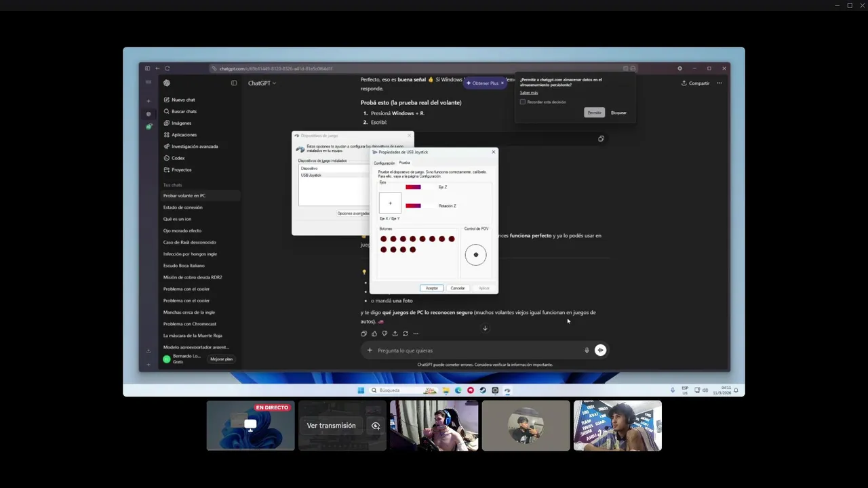Switch to the Configuración tab in joystick properties
Image resolution: width=868 pixels, height=488 pixels.
click(x=384, y=163)
